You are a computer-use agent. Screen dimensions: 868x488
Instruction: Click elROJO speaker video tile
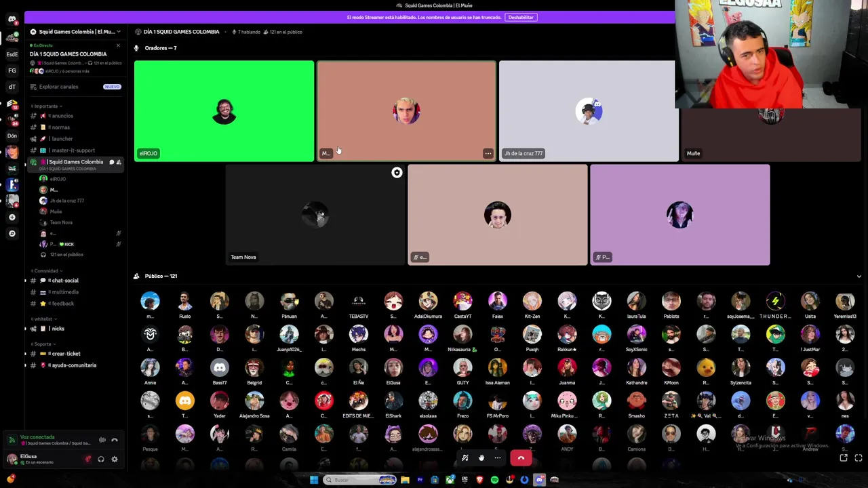[224, 111]
